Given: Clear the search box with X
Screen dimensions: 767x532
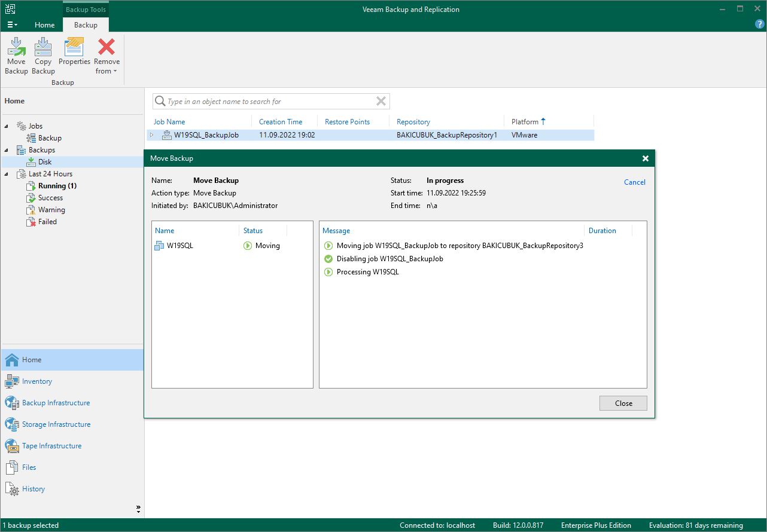Looking at the screenshot, I should coord(381,102).
